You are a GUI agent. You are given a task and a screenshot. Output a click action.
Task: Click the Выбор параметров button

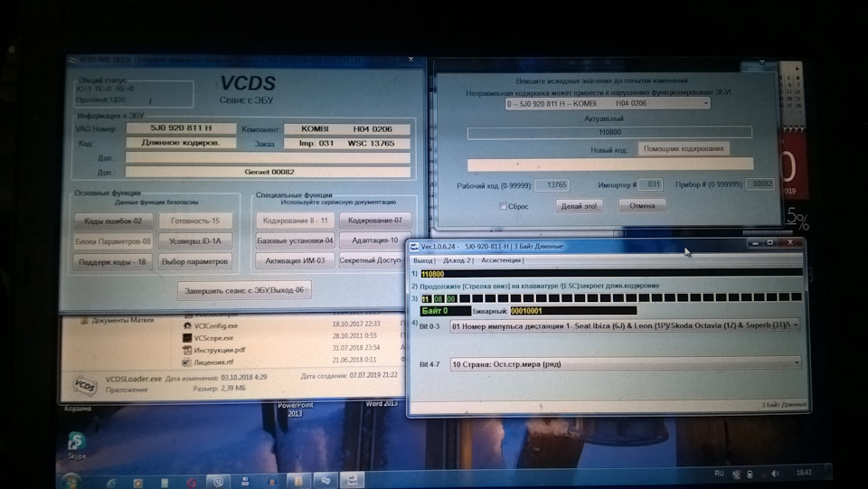coord(195,261)
